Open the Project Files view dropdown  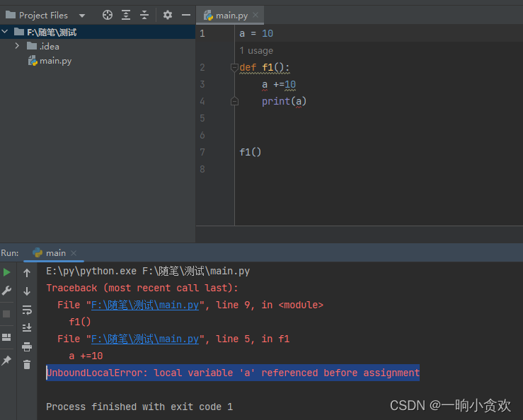(x=82, y=16)
